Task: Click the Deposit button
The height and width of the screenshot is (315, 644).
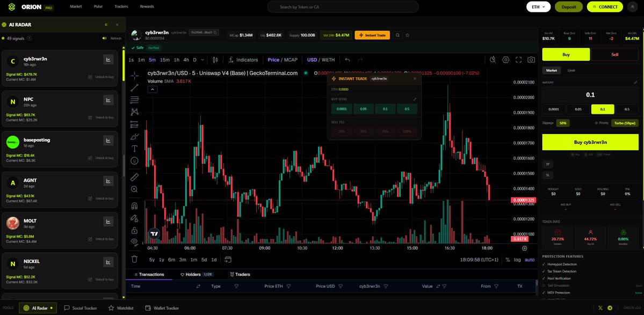Action: pyautogui.click(x=568, y=8)
